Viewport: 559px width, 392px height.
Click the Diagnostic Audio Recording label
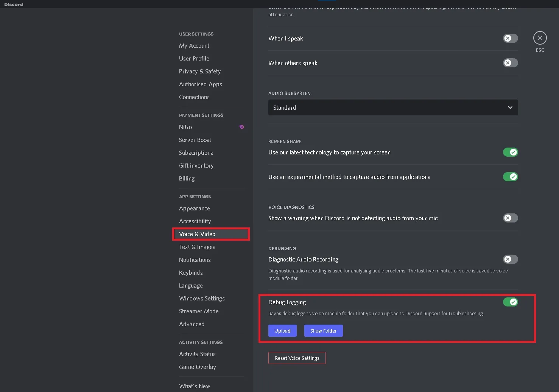(x=303, y=259)
